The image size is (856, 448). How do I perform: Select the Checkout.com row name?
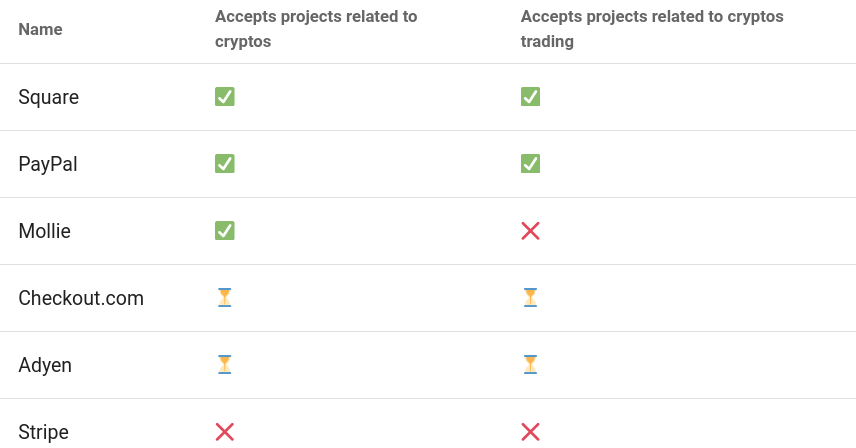(x=81, y=298)
